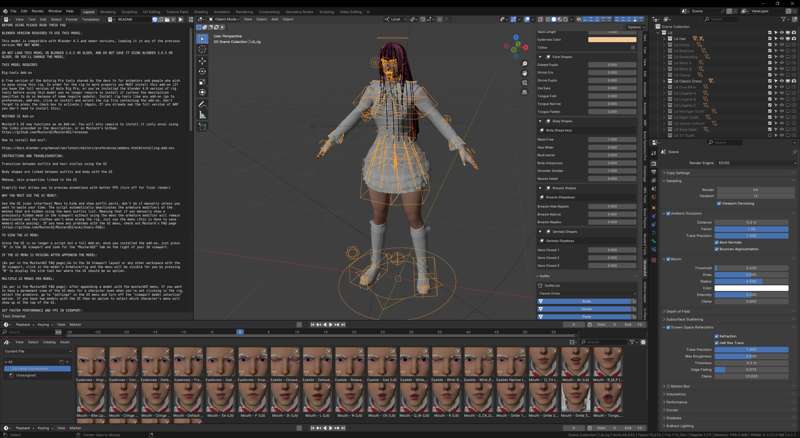The height and width of the screenshot is (438, 800).
Task: Run the script with the play icon
Action: point(180,19)
